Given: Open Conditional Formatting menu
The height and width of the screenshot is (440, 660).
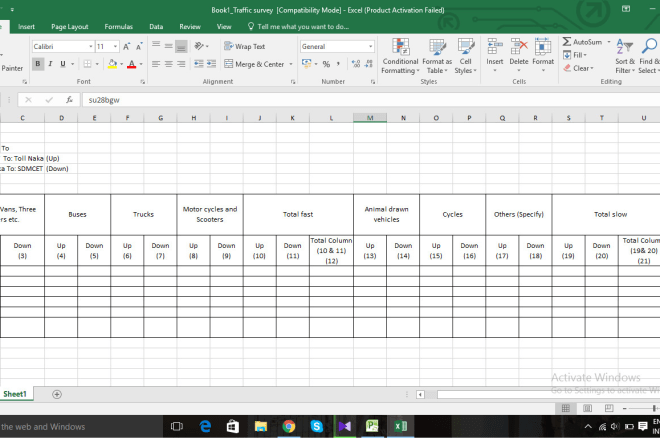Looking at the screenshot, I should (x=400, y=56).
